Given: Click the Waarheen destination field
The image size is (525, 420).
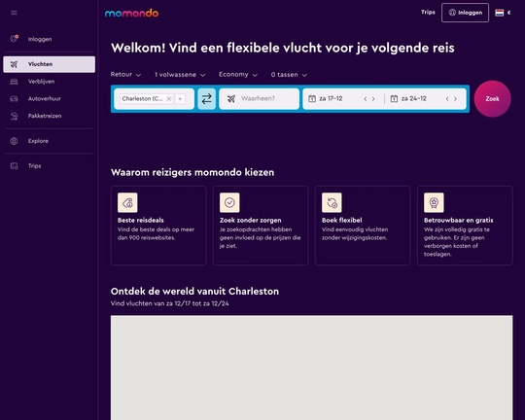Looking at the screenshot, I should [260, 99].
